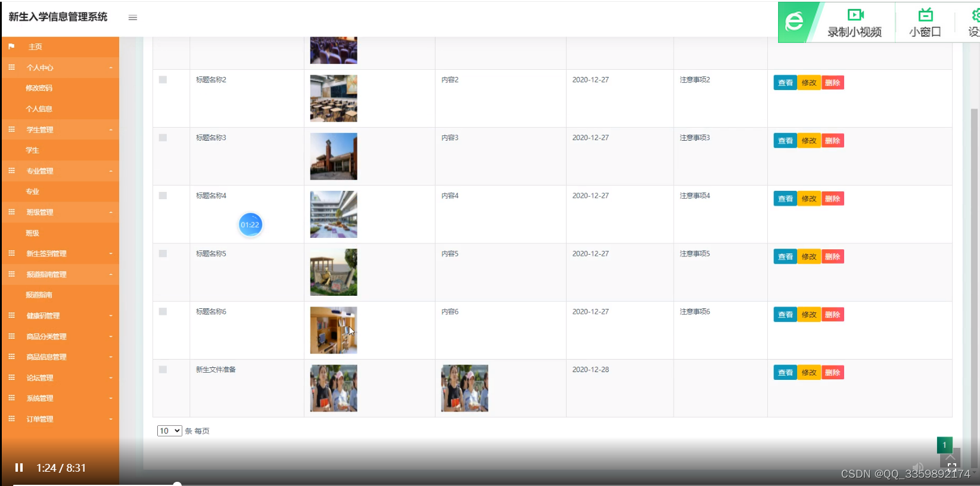
Task: Click the list icon next to 个人中心
Action: [x=11, y=67]
